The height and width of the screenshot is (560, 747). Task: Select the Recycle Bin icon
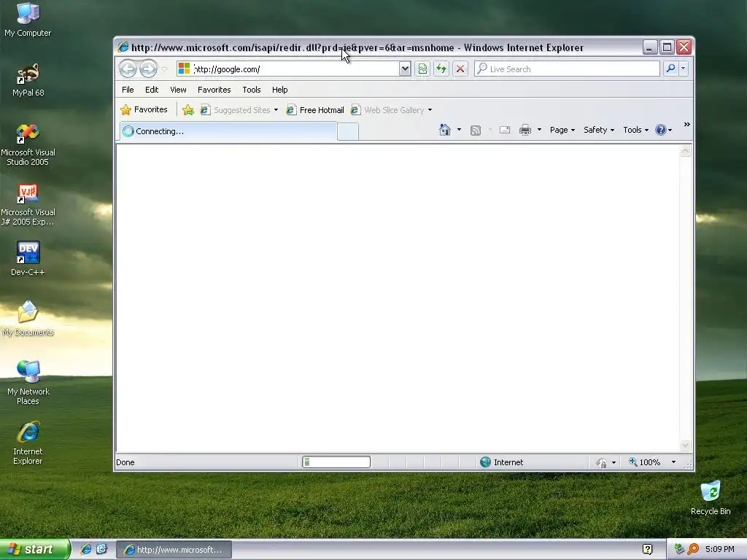click(711, 498)
